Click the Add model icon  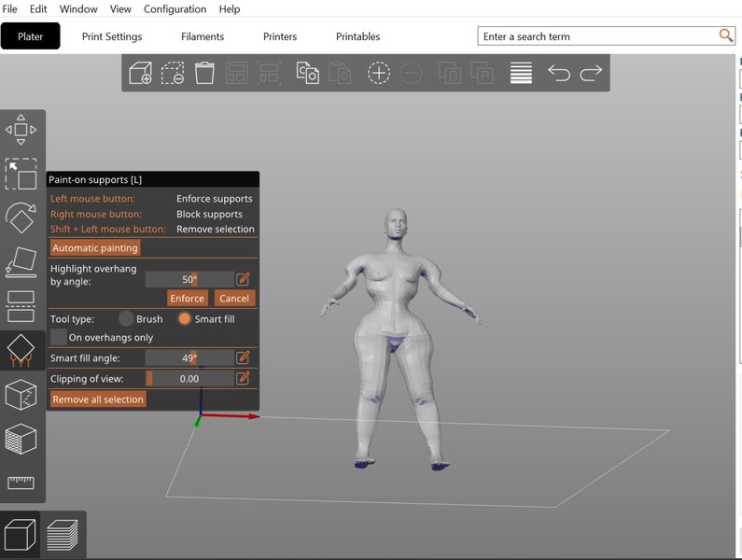(x=140, y=74)
